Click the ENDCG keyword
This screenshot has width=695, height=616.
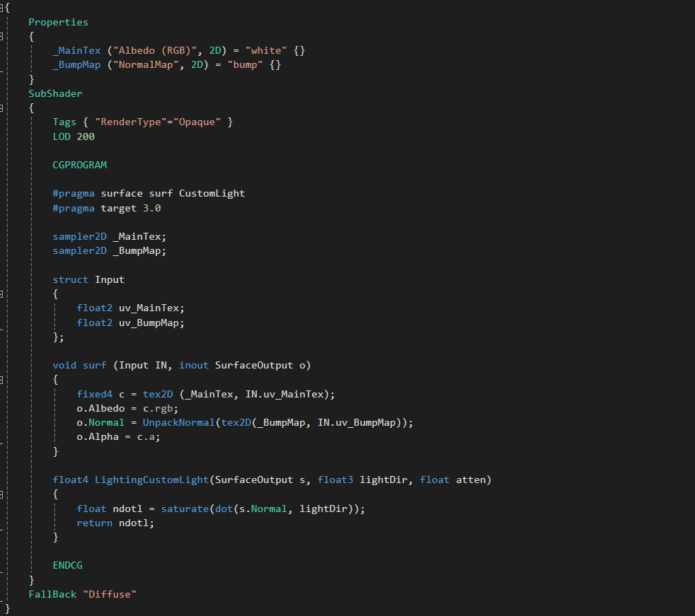[x=67, y=566]
